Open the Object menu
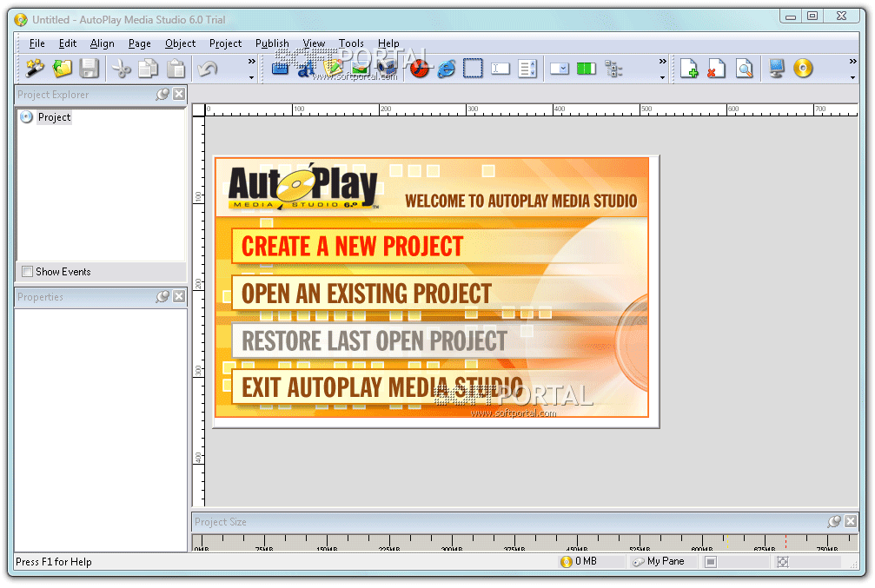Screen dimensions: 875x588 click(x=181, y=43)
